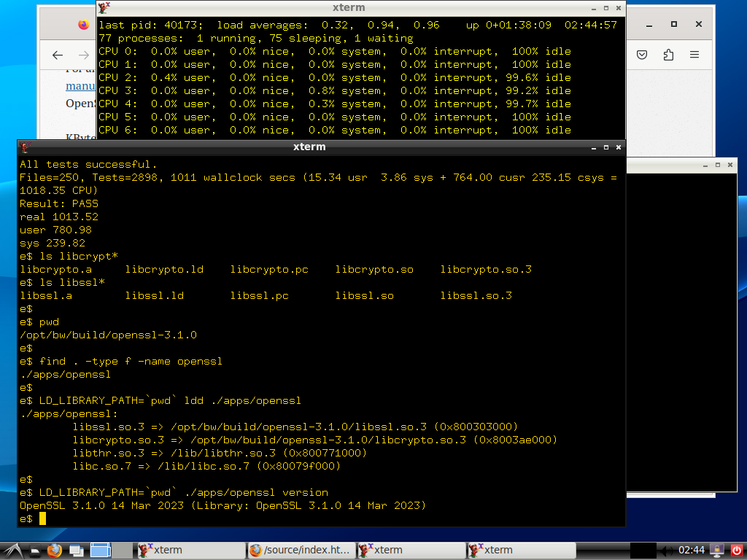Switch to the gray second workspace
The height and width of the screenshot is (560, 747).
click(121, 550)
